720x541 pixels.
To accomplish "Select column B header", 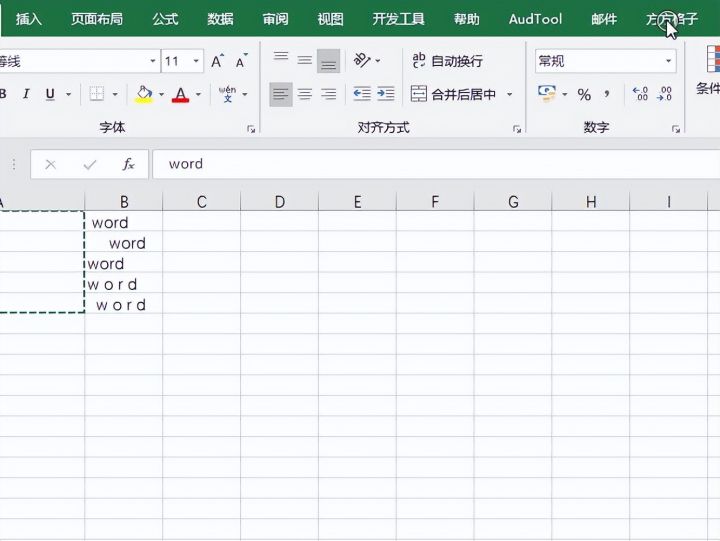I will [124, 202].
